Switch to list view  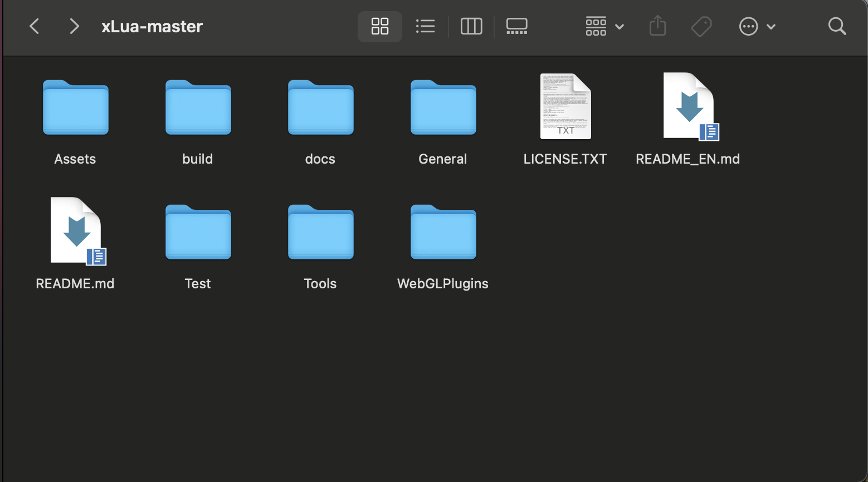point(426,26)
